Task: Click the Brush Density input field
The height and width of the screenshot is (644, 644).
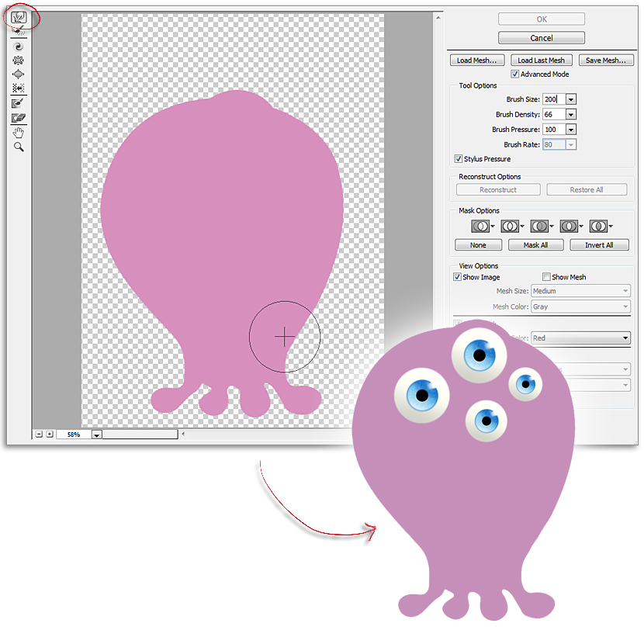Action: [x=554, y=114]
